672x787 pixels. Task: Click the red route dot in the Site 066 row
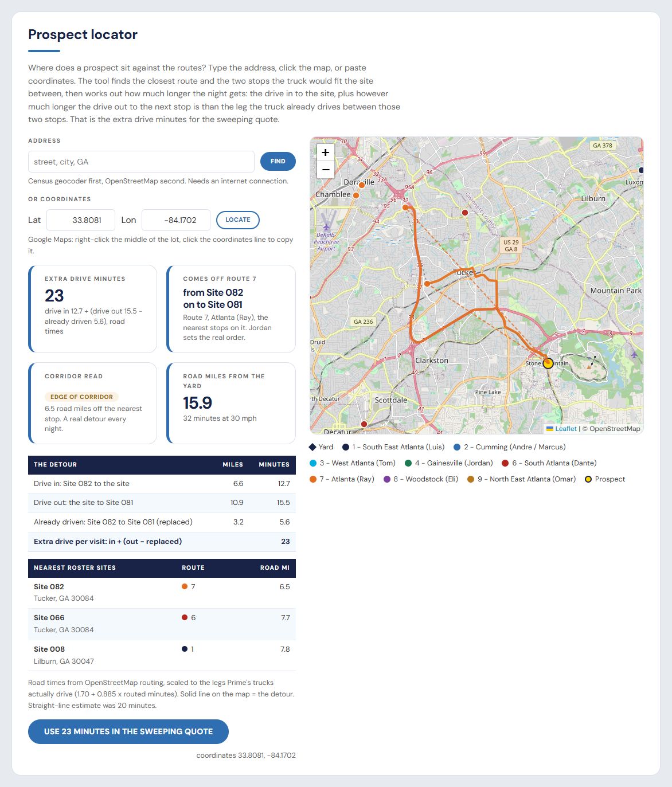coord(185,617)
